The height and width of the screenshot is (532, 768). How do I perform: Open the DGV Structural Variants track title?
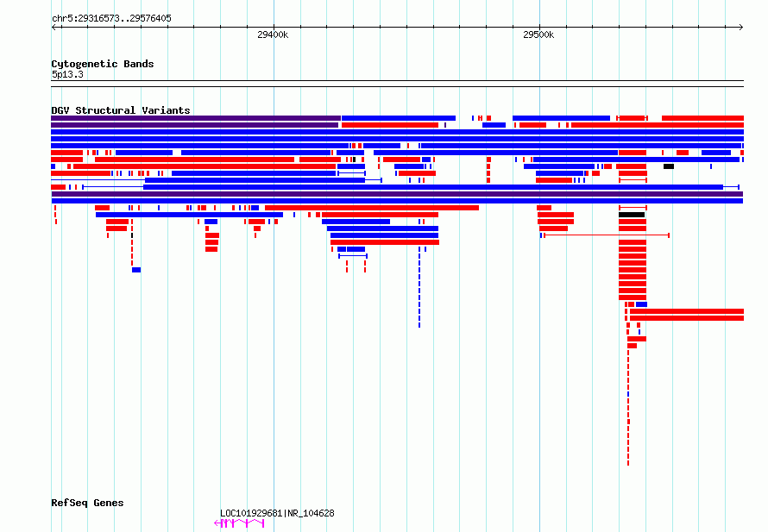(x=121, y=110)
